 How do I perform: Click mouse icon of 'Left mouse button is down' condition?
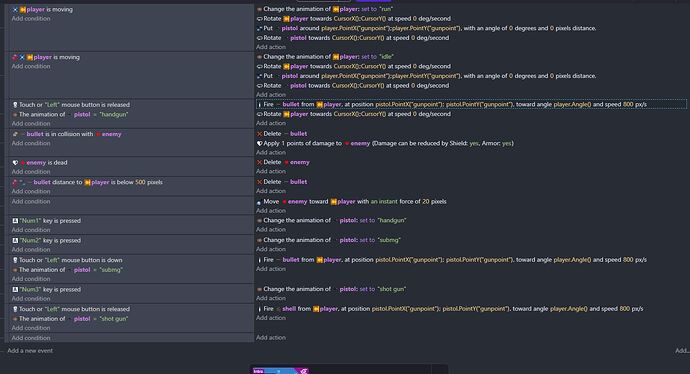15,260
